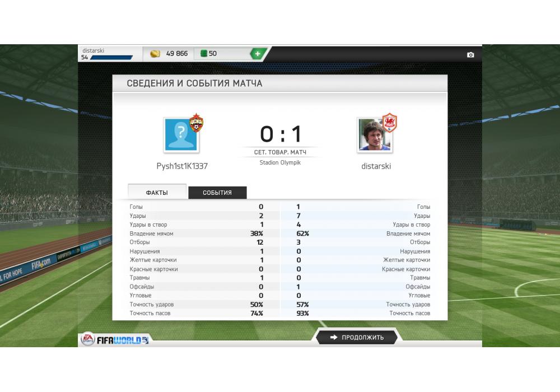Click the 0 : 1 match score
The image size is (560, 392).
coord(281,134)
